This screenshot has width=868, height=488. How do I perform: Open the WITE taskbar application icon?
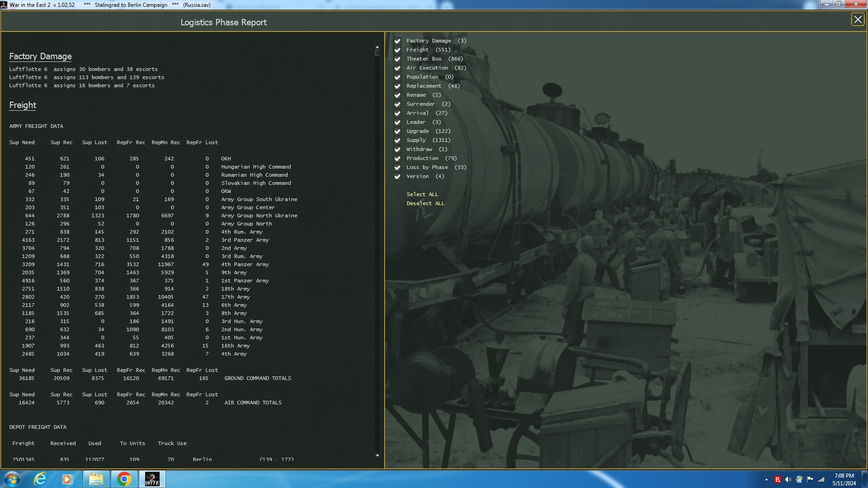tap(152, 479)
